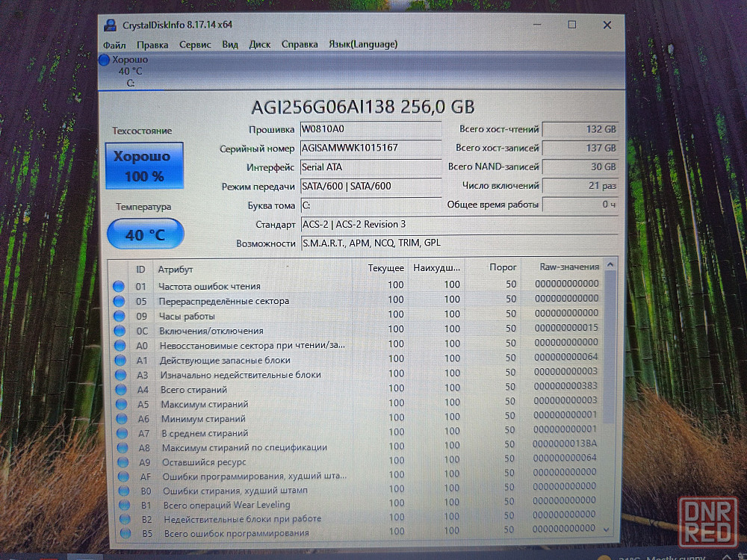Click the serial number field AGISAMWWK1015167

[371, 148]
